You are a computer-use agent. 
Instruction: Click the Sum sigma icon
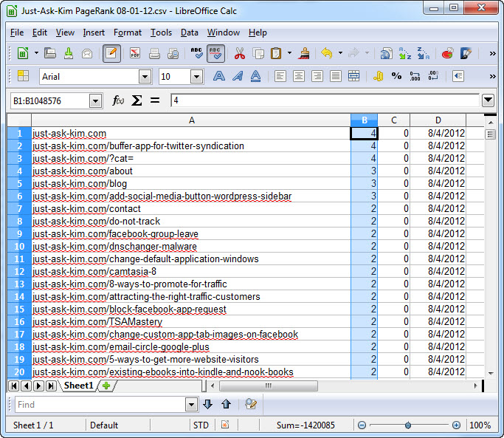(137, 100)
